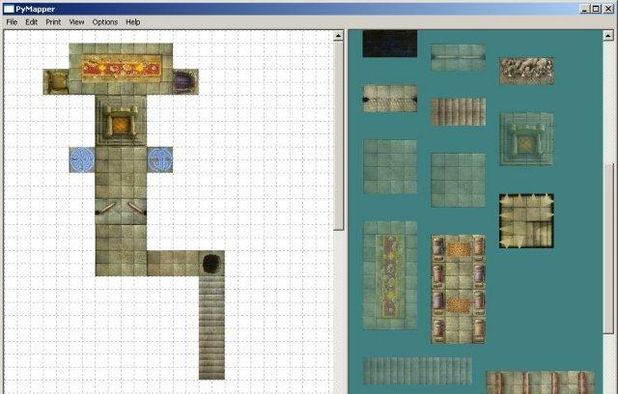618x394 pixels.
Task: Click the open double doors on map
Action: [x=121, y=211]
